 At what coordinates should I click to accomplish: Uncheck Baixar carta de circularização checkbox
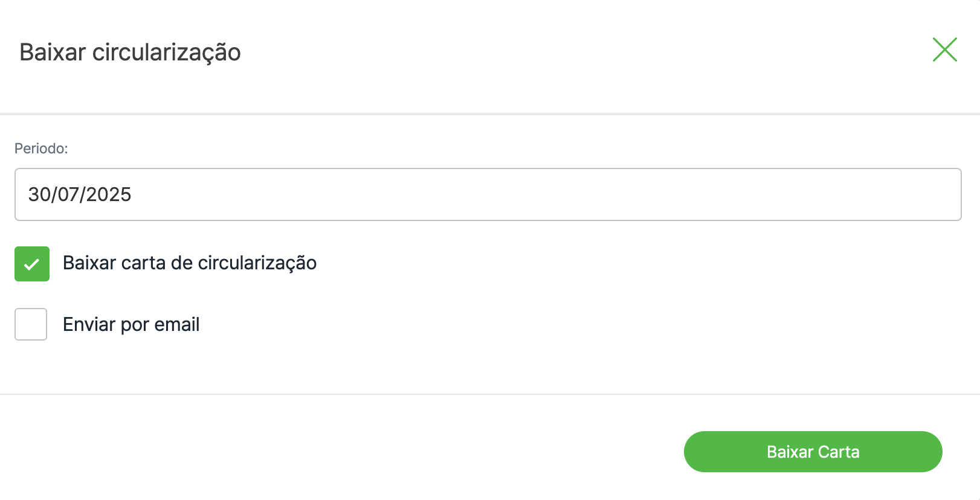pos(32,264)
